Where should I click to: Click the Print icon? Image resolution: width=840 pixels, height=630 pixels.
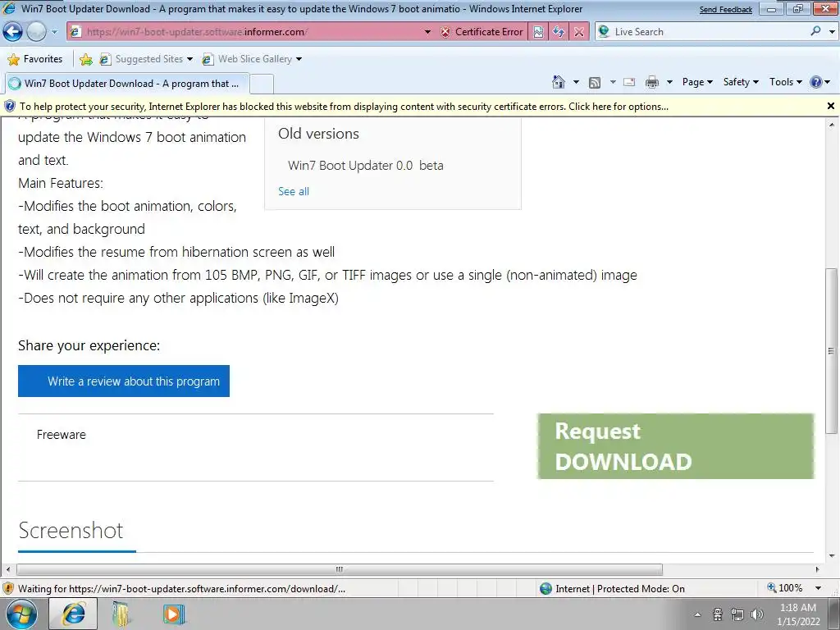tap(652, 82)
